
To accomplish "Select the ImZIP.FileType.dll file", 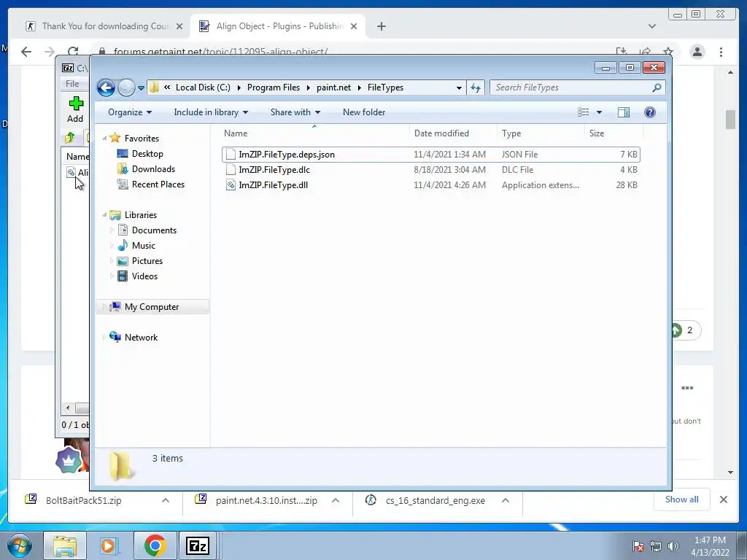I will pyautogui.click(x=430, y=184).
